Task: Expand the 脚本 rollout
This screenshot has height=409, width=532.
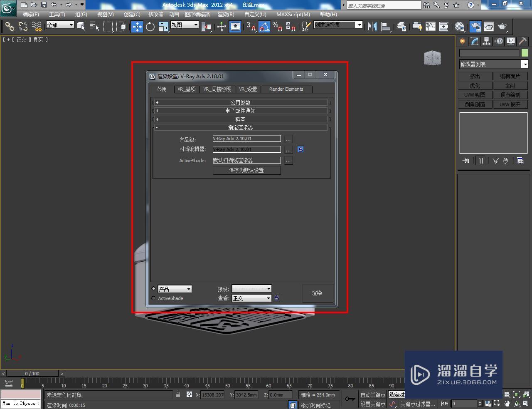Action: point(241,119)
